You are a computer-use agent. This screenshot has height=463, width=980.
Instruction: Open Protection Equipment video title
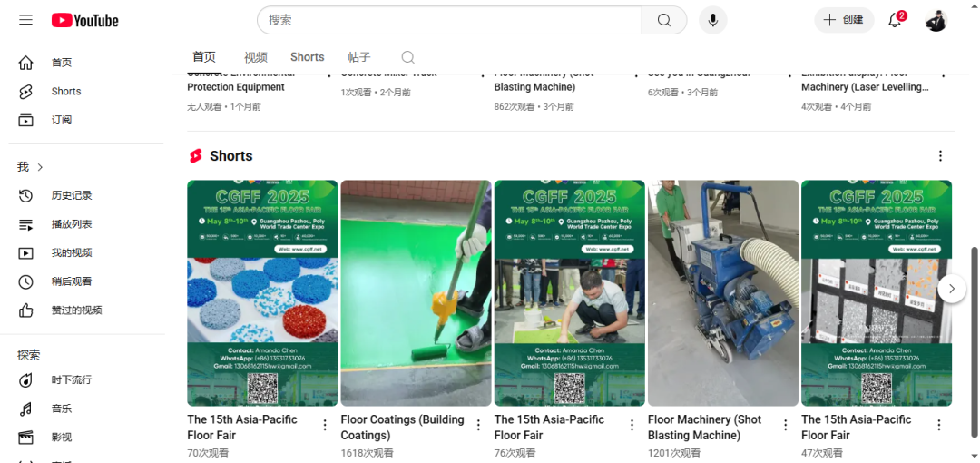tap(236, 87)
